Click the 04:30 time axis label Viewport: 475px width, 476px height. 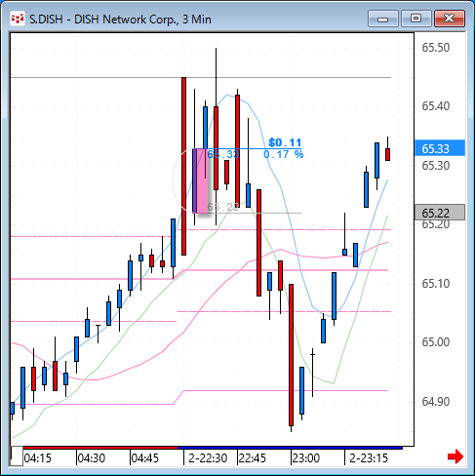point(92,458)
